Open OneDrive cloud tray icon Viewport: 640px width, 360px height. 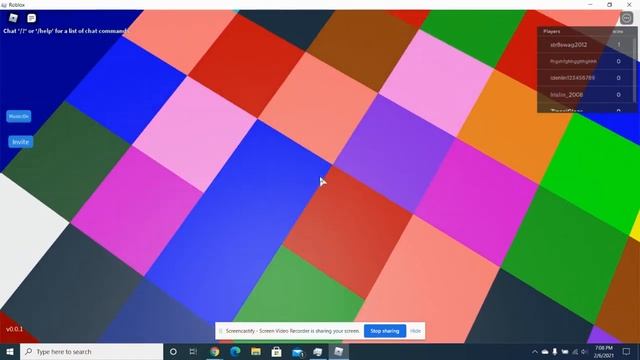(x=545, y=351)
